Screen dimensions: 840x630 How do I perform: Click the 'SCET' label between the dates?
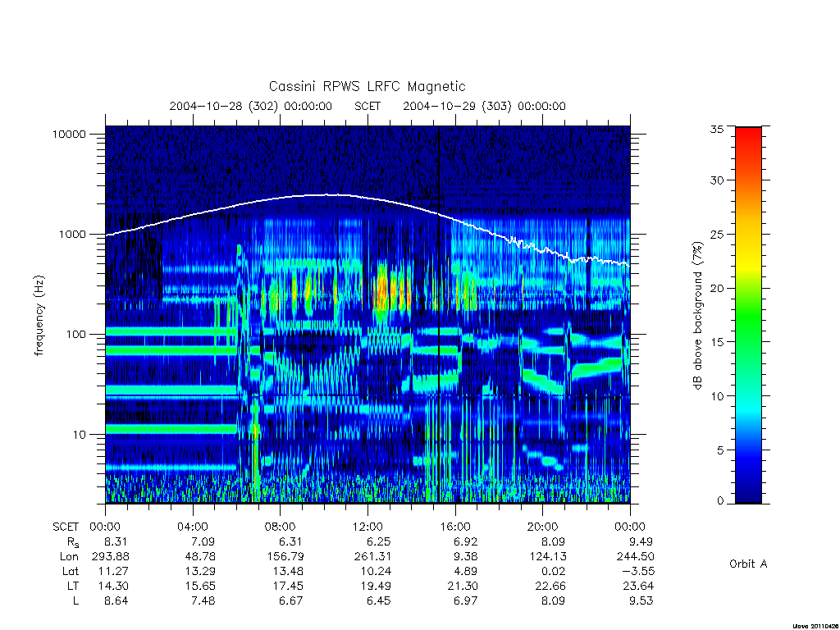(x=367, y=106)
